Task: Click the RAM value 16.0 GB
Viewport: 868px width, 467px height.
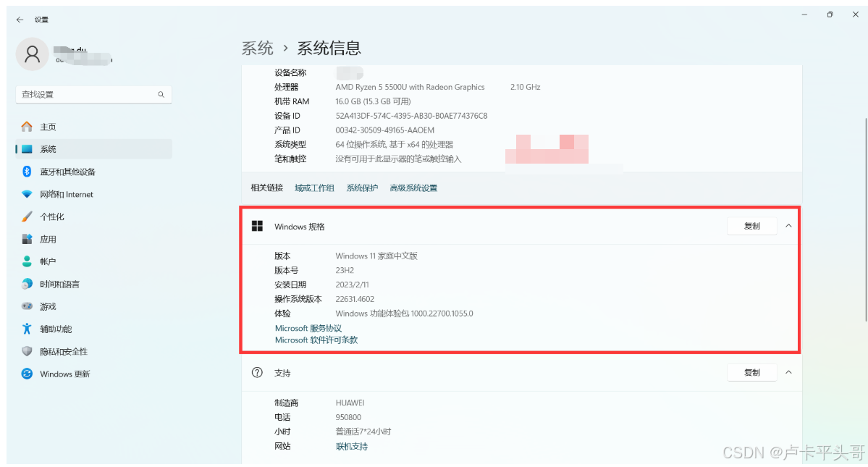Action: pyautogui.click(x=373, y=101)
